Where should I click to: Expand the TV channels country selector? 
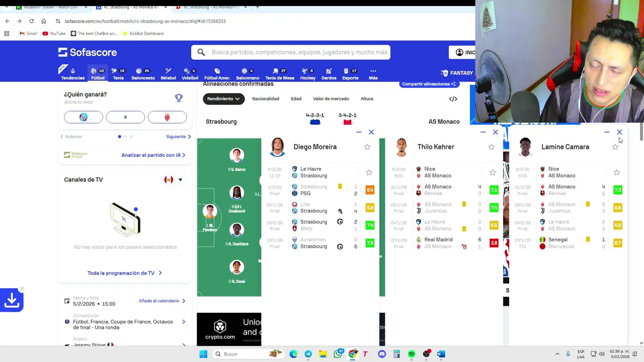coord(174,179)
